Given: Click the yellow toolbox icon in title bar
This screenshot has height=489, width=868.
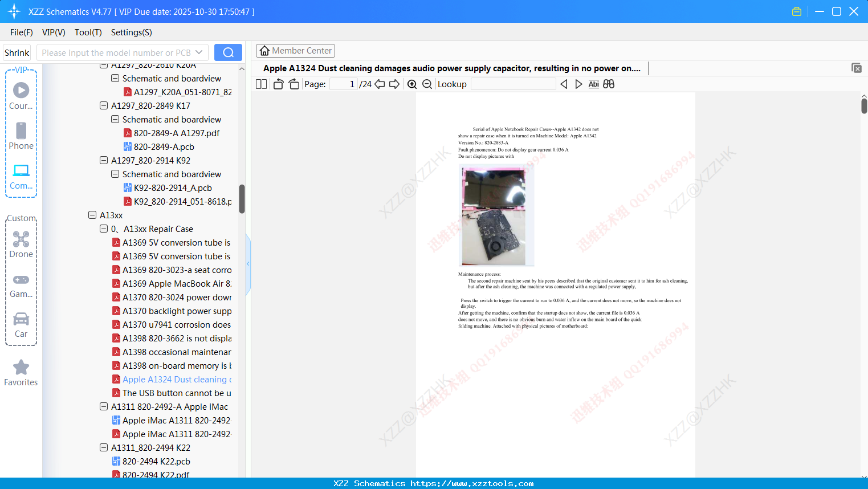Looking at the screenshot, I should (797, 11).
